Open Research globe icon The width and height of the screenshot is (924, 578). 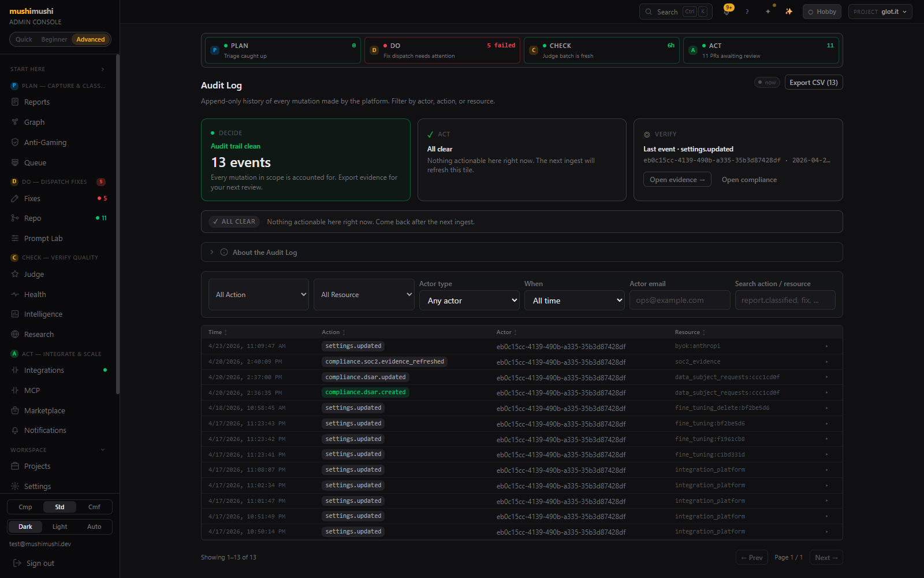(x=15, y=334)
